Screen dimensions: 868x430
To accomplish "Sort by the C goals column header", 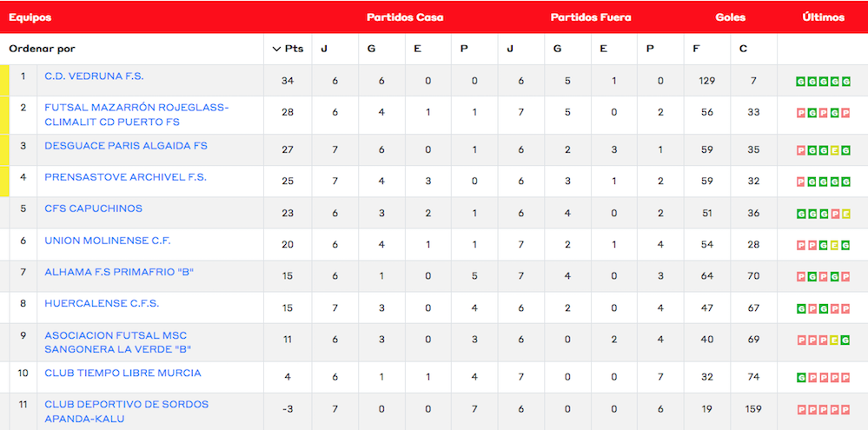I will [x=743, y=49].
